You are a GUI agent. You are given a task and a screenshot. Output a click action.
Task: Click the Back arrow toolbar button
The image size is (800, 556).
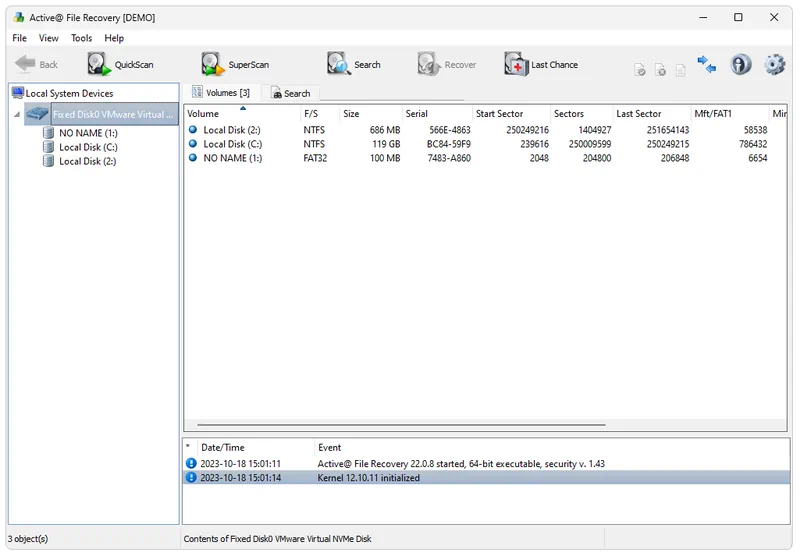click(x=36, y=65)
